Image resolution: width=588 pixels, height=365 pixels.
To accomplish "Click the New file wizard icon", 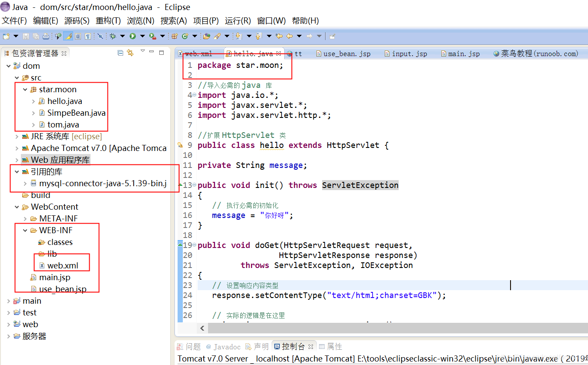I will (x=7, y=36).
